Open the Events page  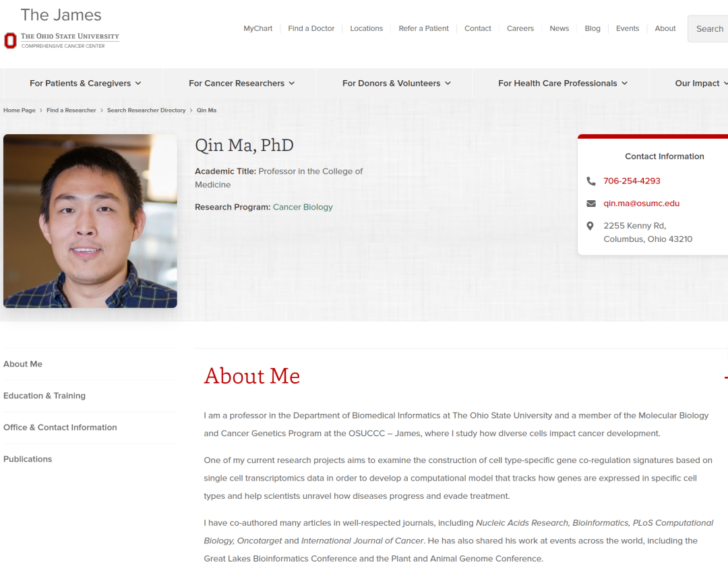tap(628, 28)
